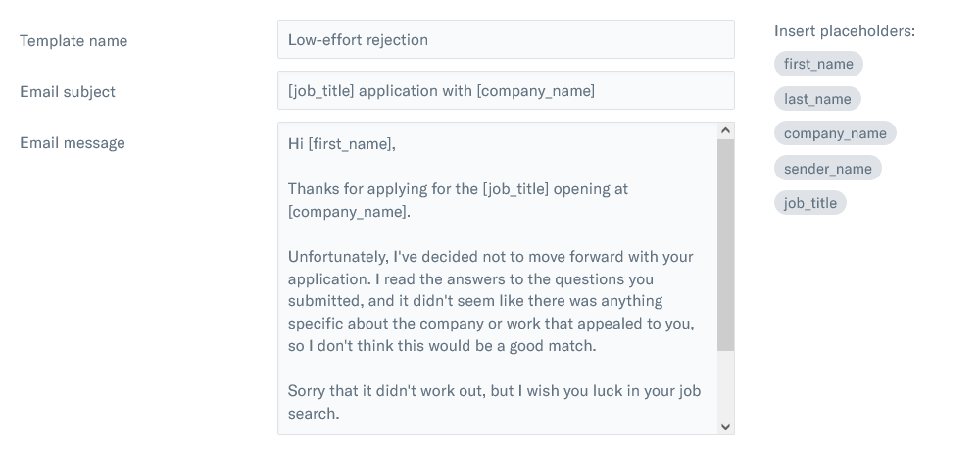The height and width of the screenshot is (455, 980).
Task: Click the "Email subject" label
Action: pyautogui.click(x=68, y=92)
